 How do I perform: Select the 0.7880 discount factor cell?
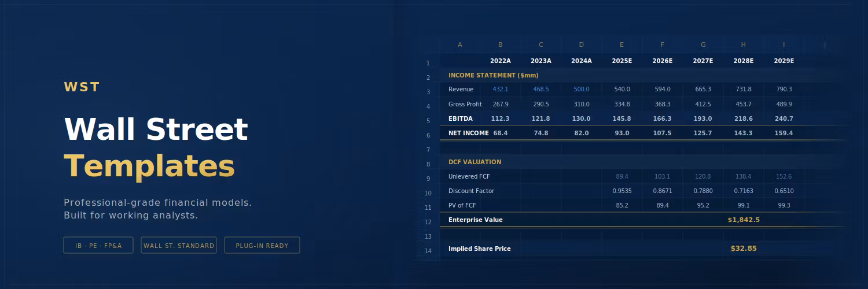tap(703, 191)
